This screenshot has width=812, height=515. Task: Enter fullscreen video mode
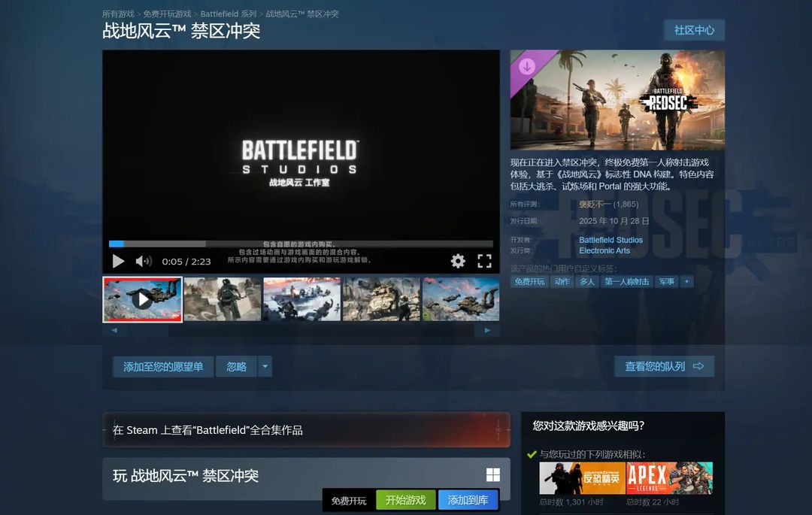tap(484, 261)
